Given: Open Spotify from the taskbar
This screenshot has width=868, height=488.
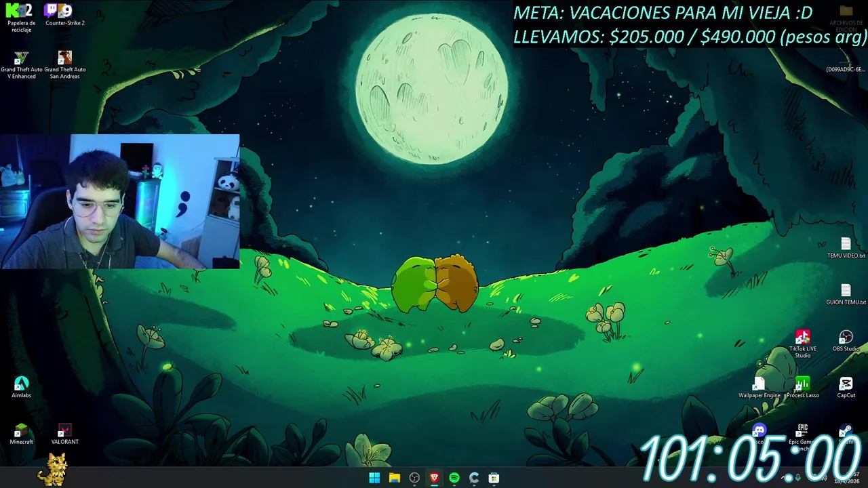Looking at the screenshot, I should coord(454,478).
